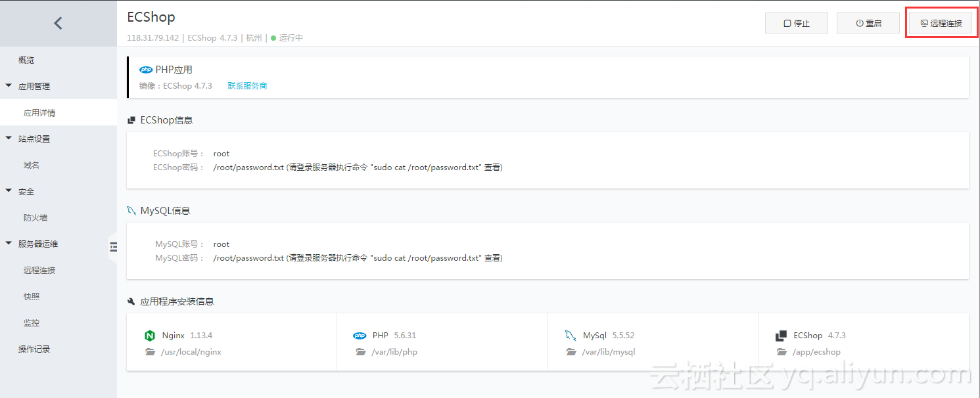This screenshot has width=980, height=398.
Task: Click the ECShop page title
Action: click(x=151, y=17)
